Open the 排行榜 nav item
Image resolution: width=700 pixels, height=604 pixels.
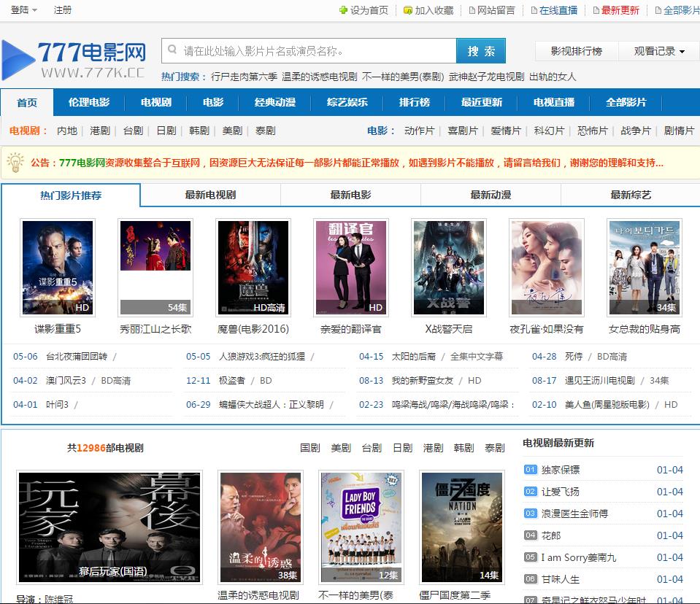[x=415, y=102]
